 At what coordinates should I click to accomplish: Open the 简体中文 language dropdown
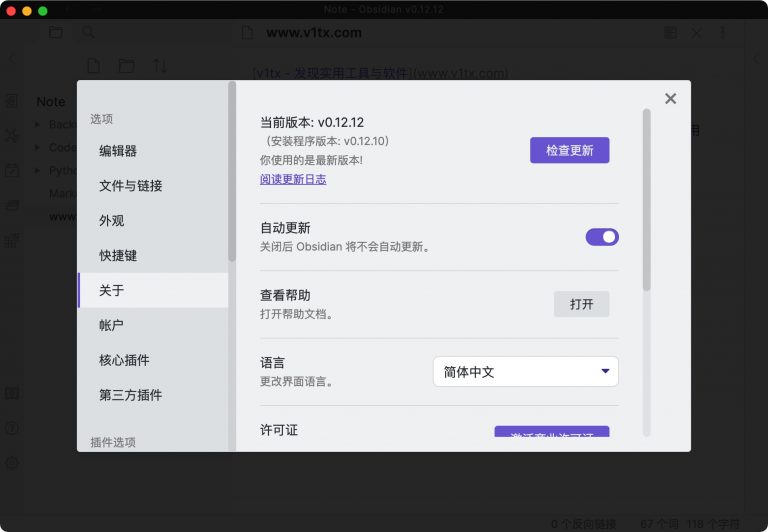526,372
